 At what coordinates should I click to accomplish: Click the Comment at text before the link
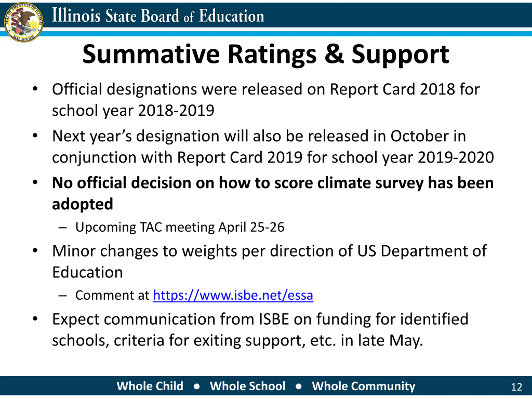pyautogui.click(x=112, y=295)
